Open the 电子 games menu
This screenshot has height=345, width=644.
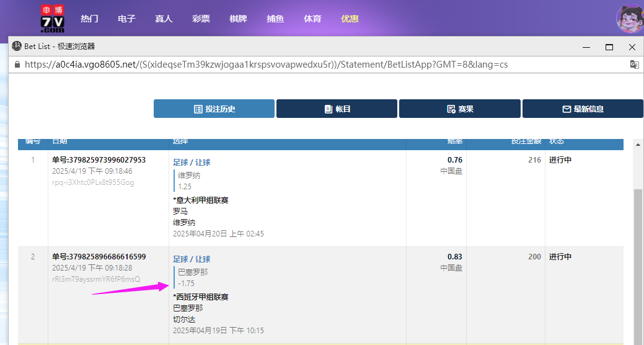(x=126, y=19)
